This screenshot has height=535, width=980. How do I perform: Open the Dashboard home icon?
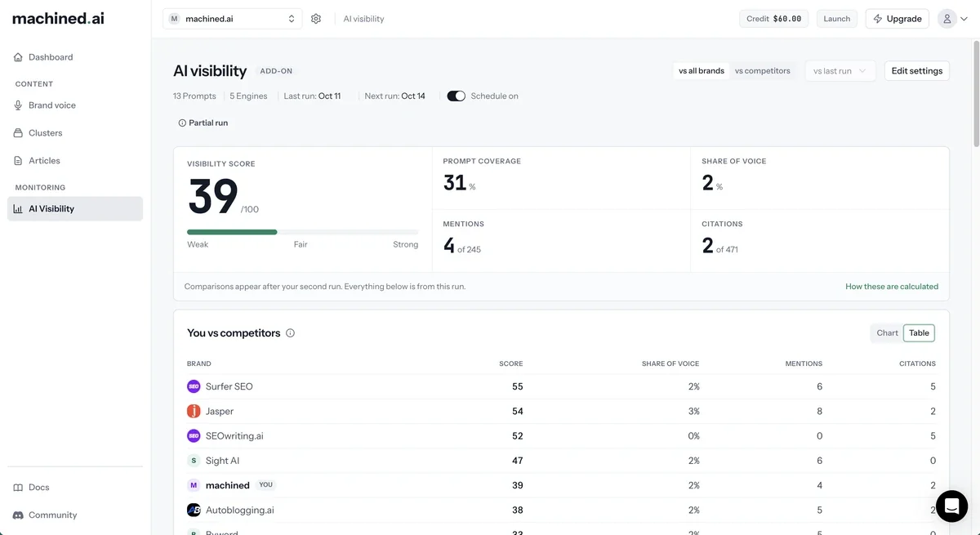pos(18,57)
